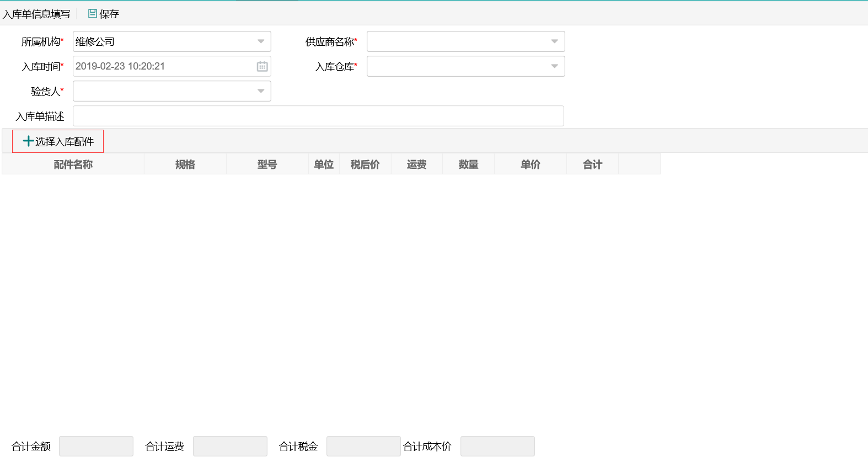868x473 pixels.
Task: Focus the 所属机构 field showing 维修公司
Action: pos(172,41)
